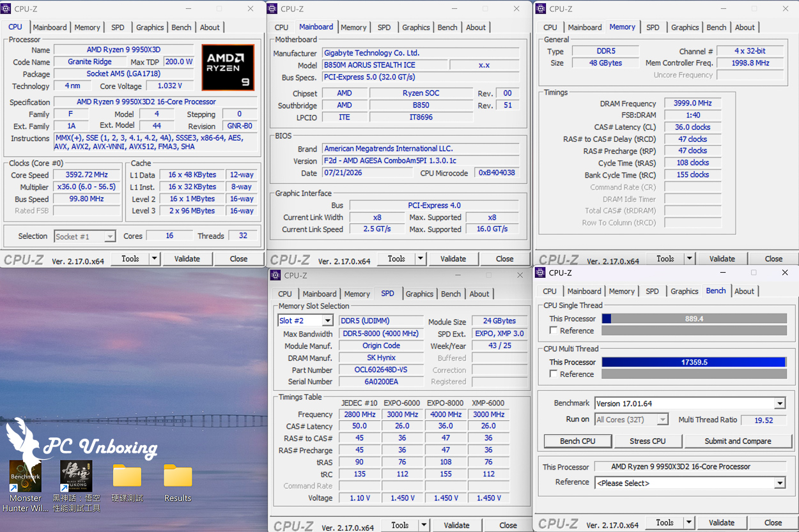
Task: Open the 硬碟測試 desktop folder
Action: tap(127, 483)
